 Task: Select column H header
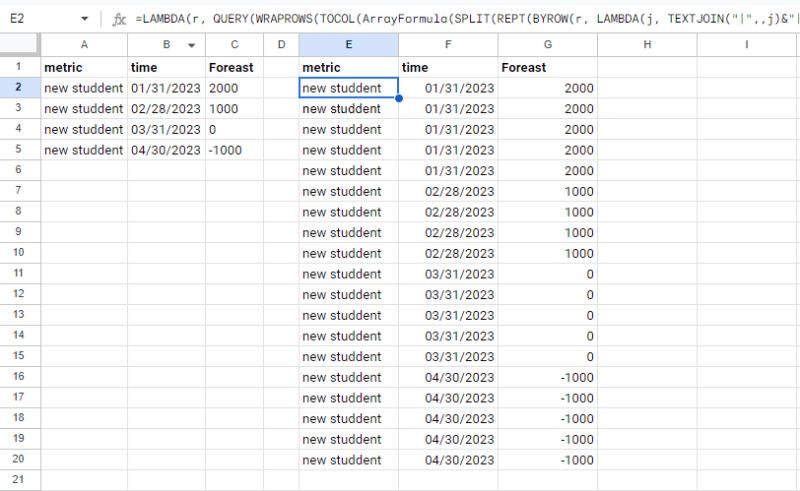click(x=647, y=45)
